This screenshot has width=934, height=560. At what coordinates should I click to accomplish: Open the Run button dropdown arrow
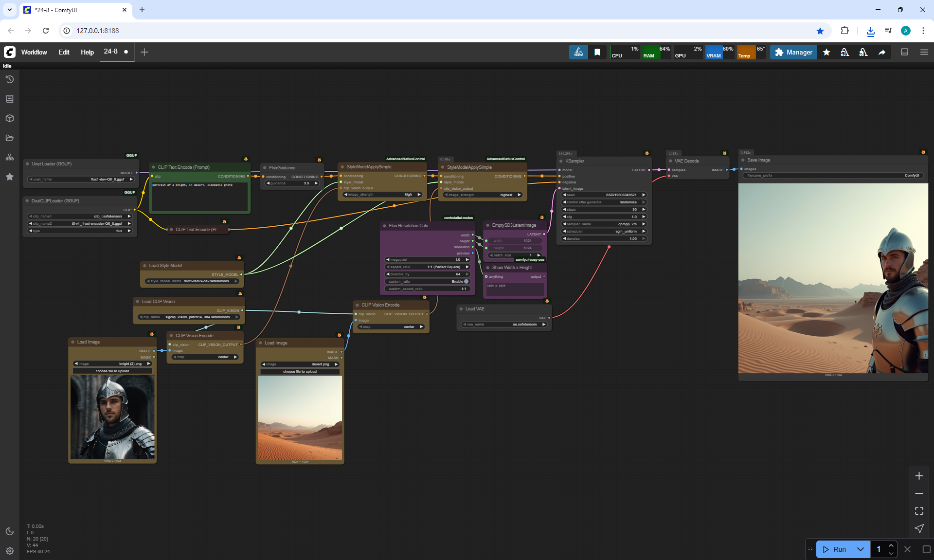[861, 549]
